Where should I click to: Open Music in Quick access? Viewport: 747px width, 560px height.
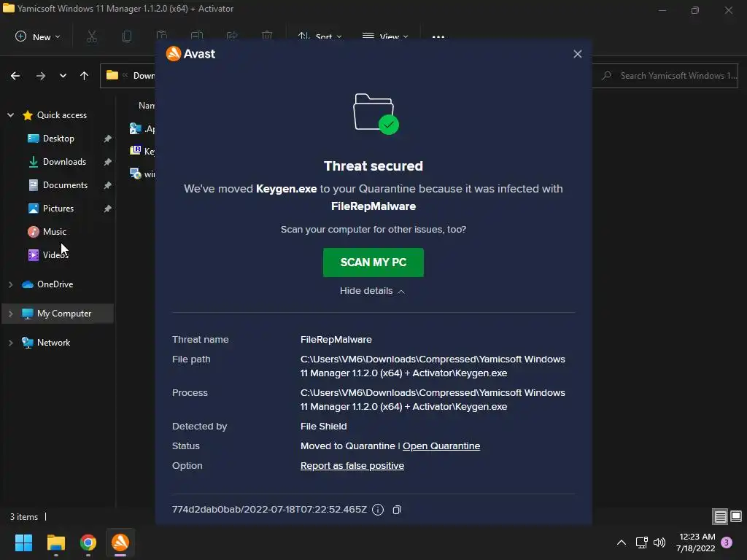54,232
